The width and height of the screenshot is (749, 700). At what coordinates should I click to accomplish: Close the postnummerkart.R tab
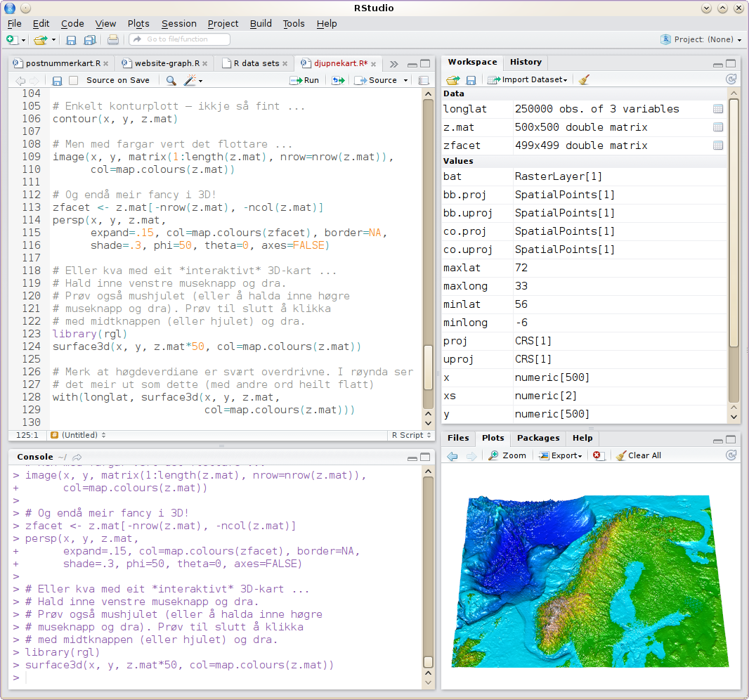[107, 63]
